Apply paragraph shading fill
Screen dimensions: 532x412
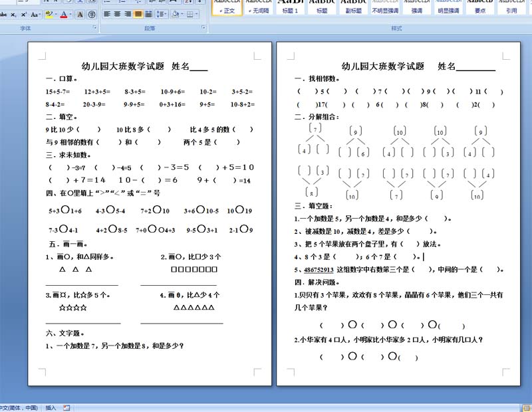click(175, 14)
